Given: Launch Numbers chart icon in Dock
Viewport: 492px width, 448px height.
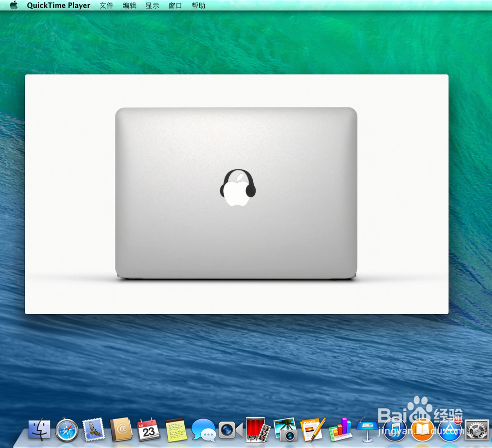Looking at the screenshot, I should pos(340,430).
